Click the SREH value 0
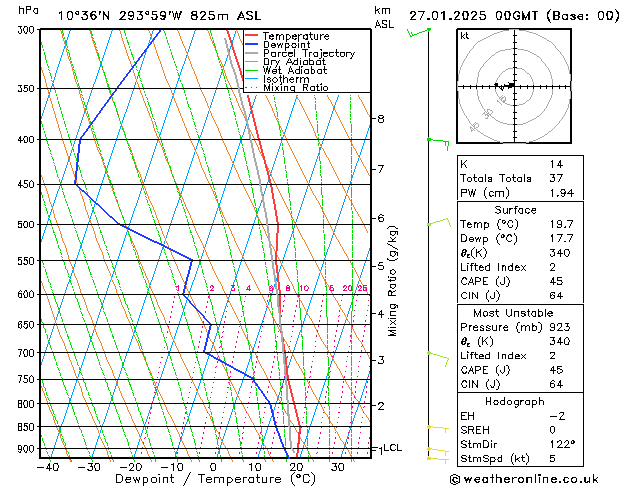 pyautogui.click(x=553, y=430)
